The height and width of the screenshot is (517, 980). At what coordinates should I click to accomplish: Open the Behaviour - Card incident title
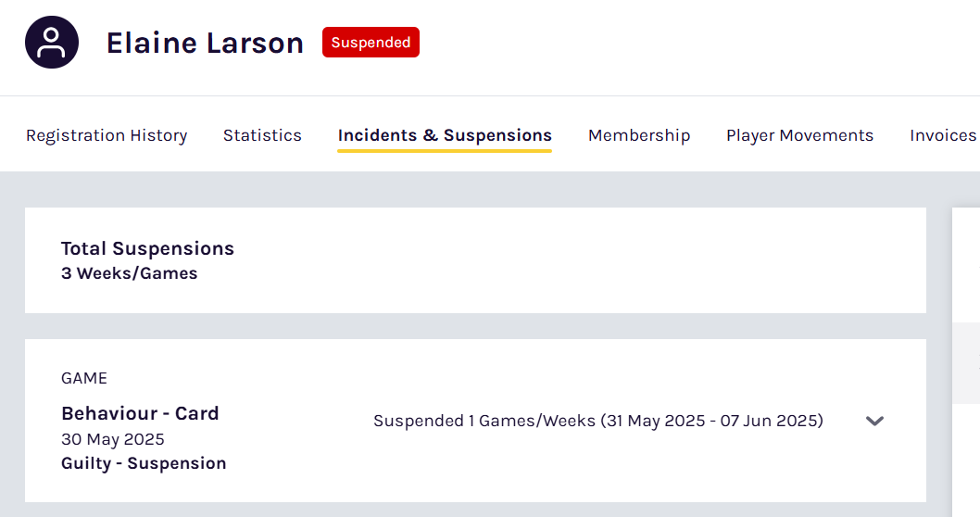coord(140,413)
